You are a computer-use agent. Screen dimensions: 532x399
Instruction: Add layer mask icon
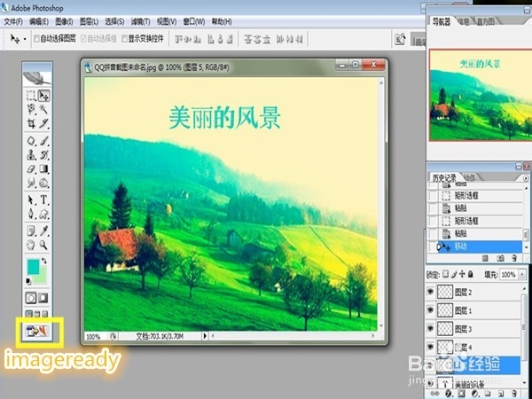tap(461, 394)
